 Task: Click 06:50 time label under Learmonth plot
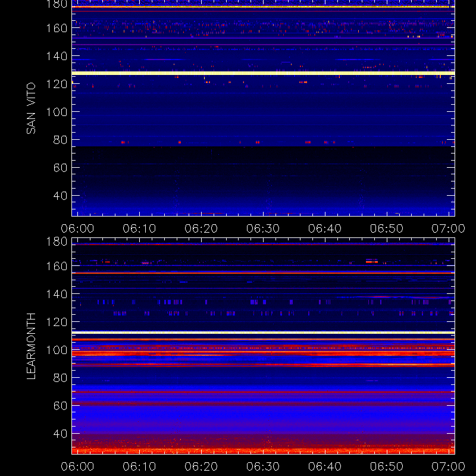[x=387, y=466]
